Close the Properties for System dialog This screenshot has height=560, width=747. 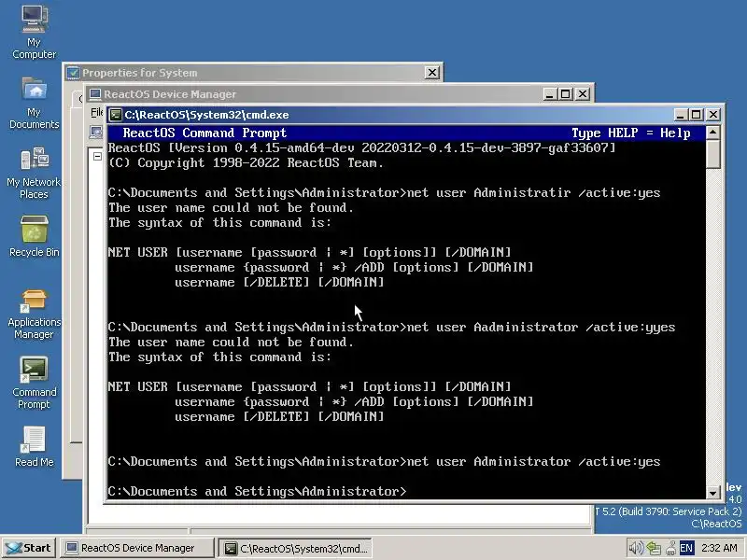tap(431, 73)
